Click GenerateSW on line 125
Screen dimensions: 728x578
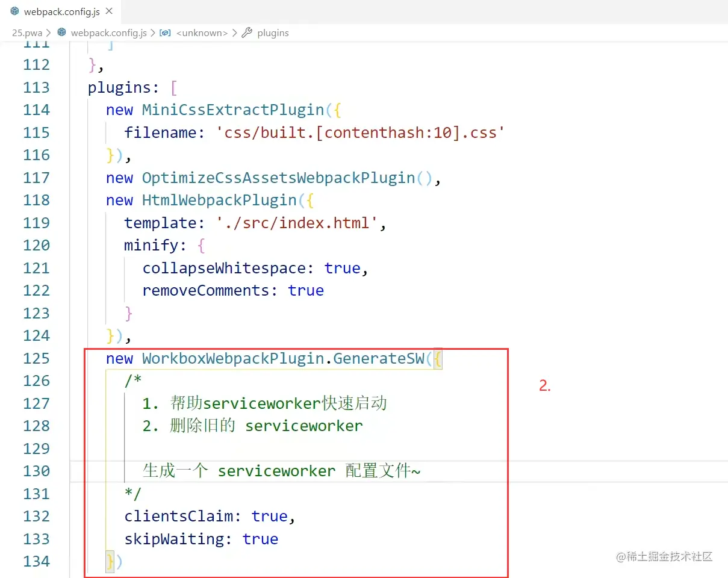coord(379,358)
